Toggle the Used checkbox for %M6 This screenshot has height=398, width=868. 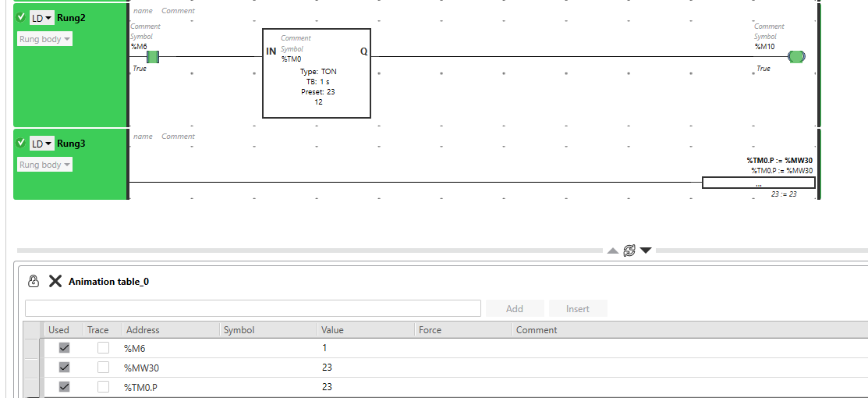(x=64, y=348)
